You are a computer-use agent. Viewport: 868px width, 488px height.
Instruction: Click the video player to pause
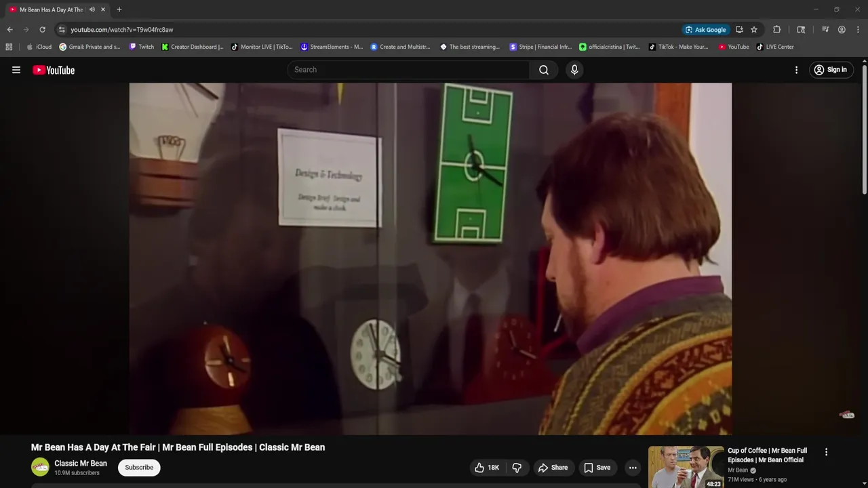(x=430, y=259)
